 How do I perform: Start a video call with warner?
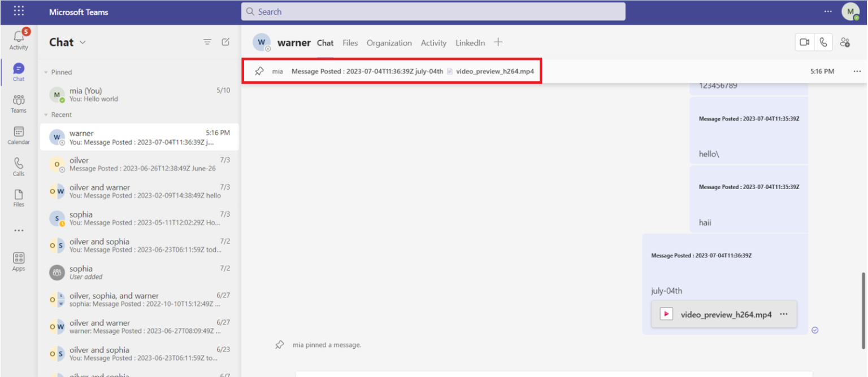[804, 42]
